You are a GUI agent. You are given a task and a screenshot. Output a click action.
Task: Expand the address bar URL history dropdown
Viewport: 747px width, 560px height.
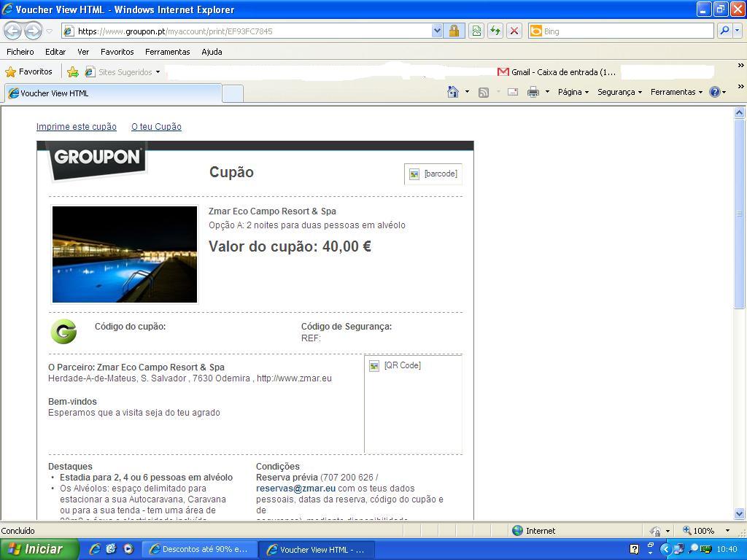437,31
